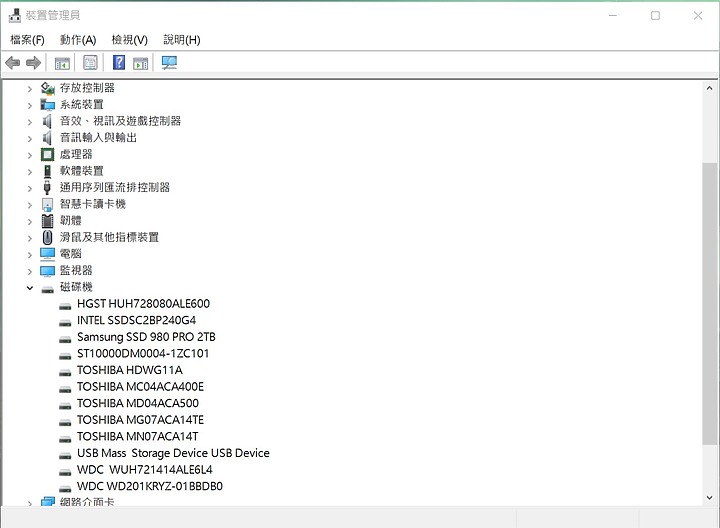Screen dimensions: 720x528
Task: Open the 動作(A) menu
Action: click(x=78, y=40)
